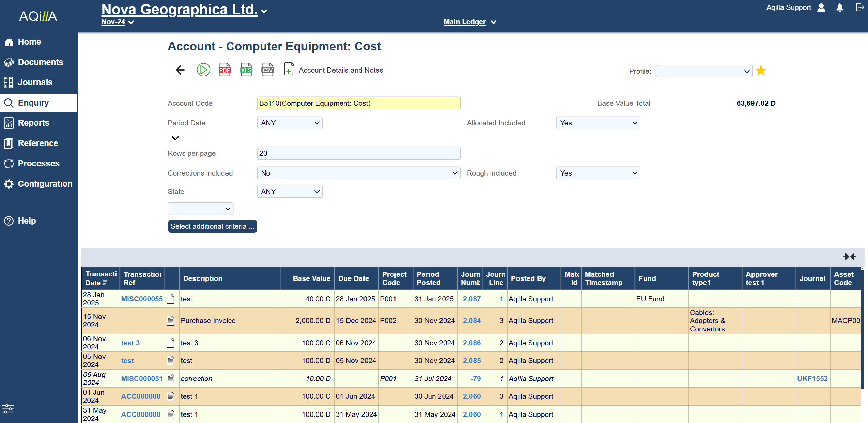Open document icon for MISC000055 row
This screenshot has height=423, width=868.
pyautogui.click(x=170, y=299)
